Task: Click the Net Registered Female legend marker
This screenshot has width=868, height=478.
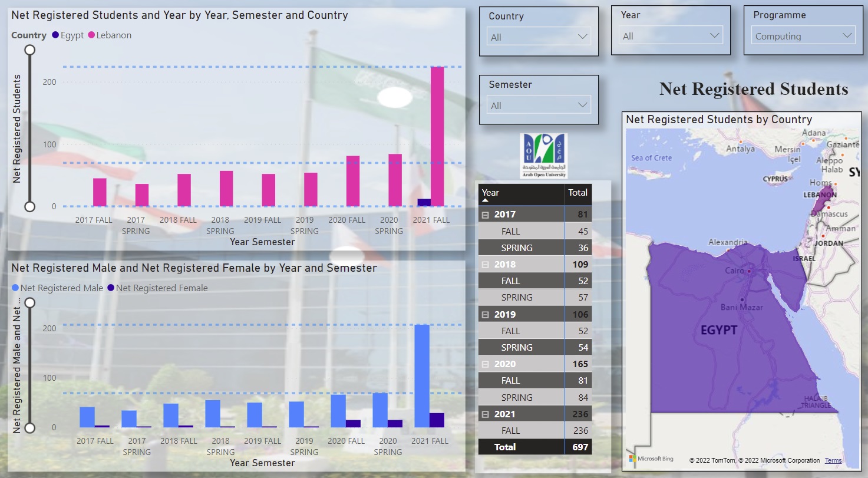Action: [x=111, y=288]
